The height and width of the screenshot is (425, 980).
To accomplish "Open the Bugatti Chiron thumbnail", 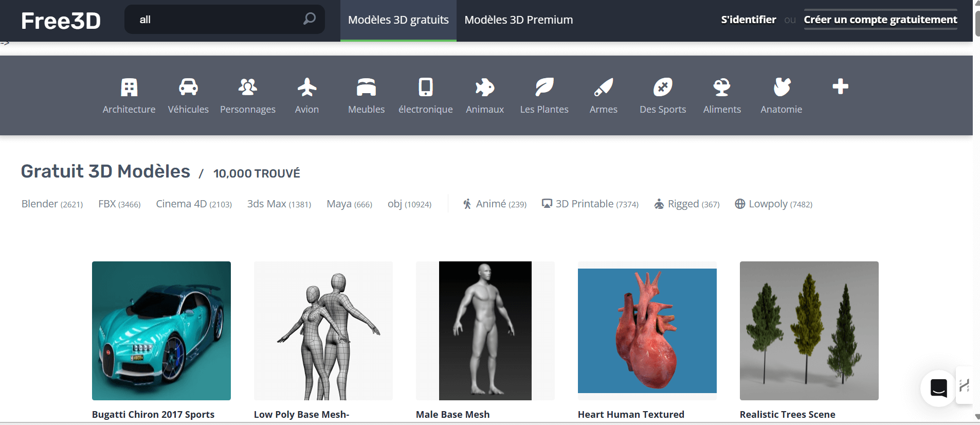I will pyautogui.click(x=161, y=331).
